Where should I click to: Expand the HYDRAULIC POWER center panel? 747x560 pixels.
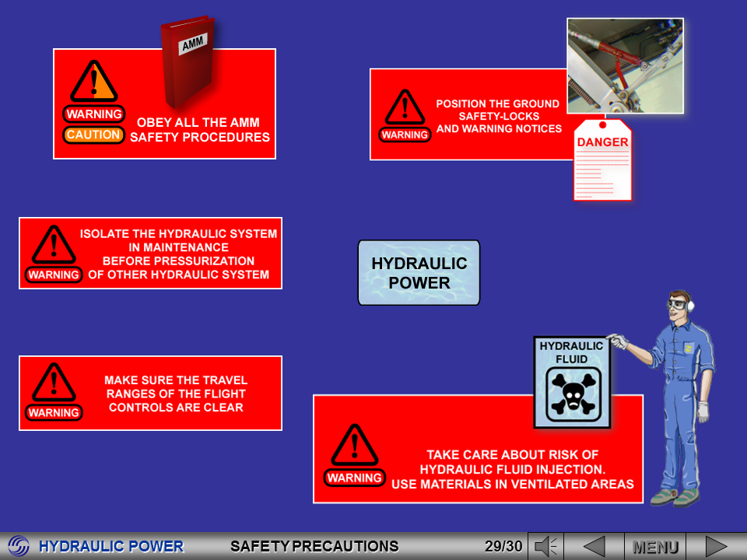point(419,272)
